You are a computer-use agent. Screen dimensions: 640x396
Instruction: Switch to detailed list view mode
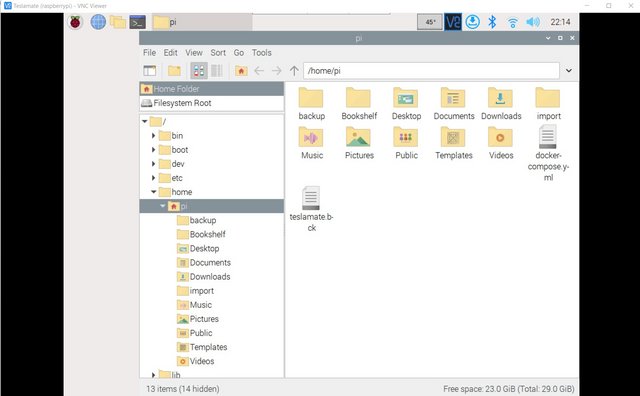tap(217, 71)
